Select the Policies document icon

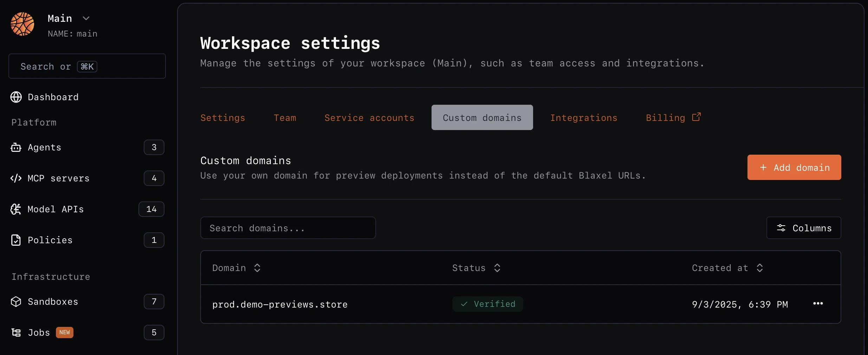tap(16, 240)
